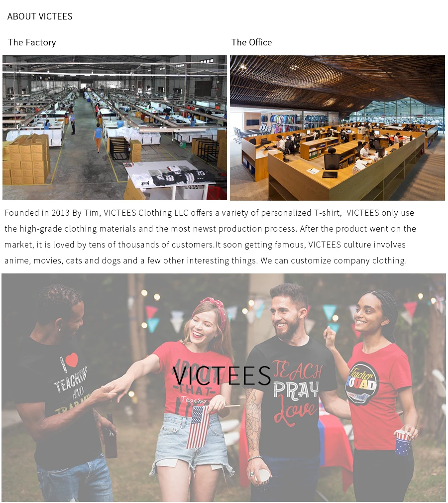Click the red heart on black shirt

[72, 360]
